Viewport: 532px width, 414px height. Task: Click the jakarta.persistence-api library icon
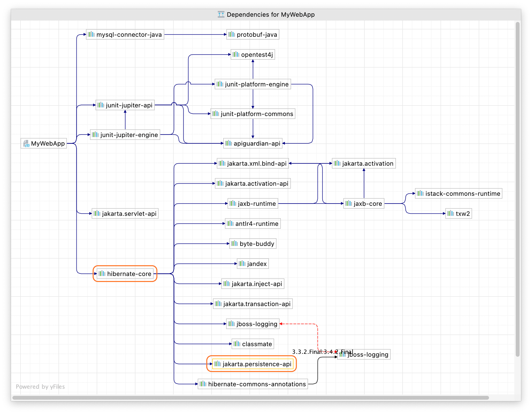217,364
